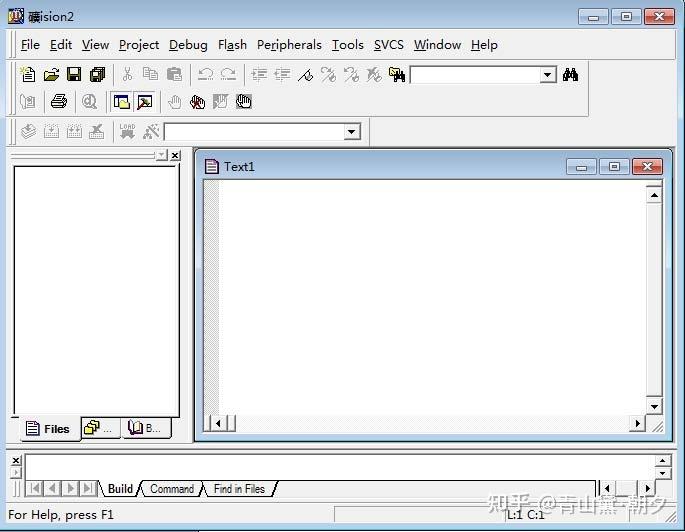Unindent selected text with outdent icon
Screen dimensions: 685x532
282,75
